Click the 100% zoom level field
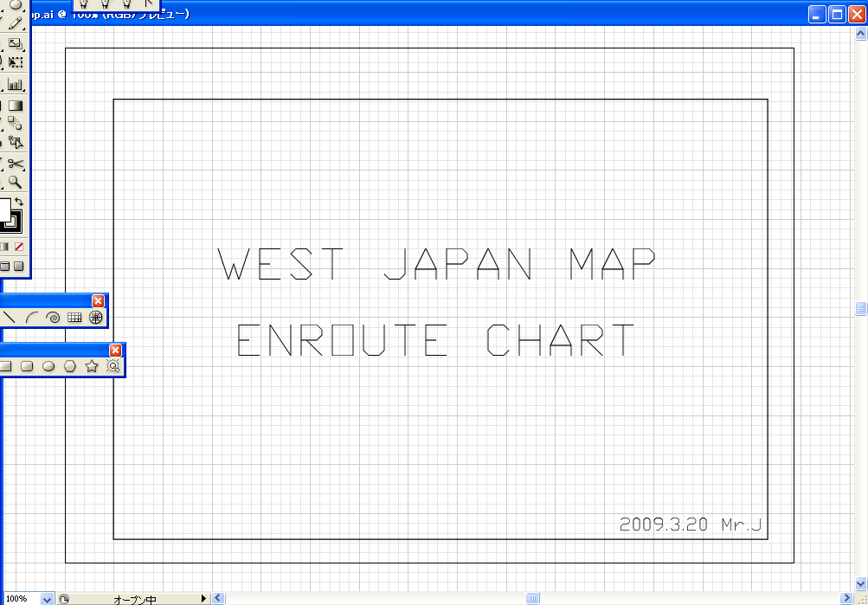Viewport: 868px width, 605px height. [21, 598]
